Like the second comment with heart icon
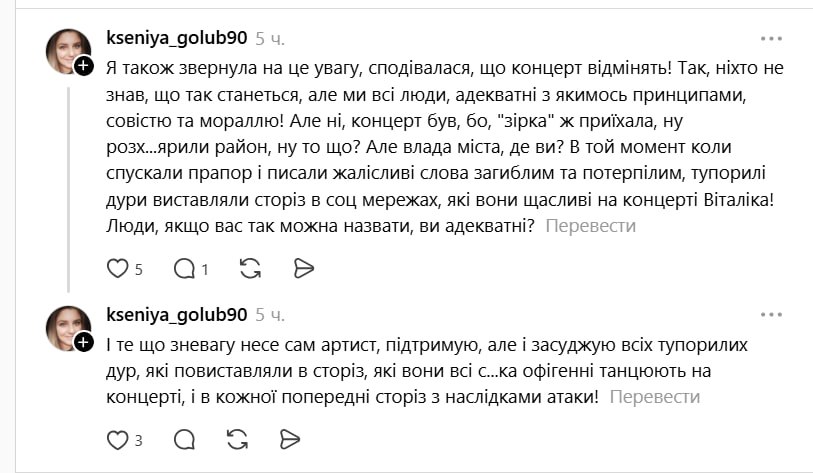Screen dimensions: 813x473 pos(118,439)
